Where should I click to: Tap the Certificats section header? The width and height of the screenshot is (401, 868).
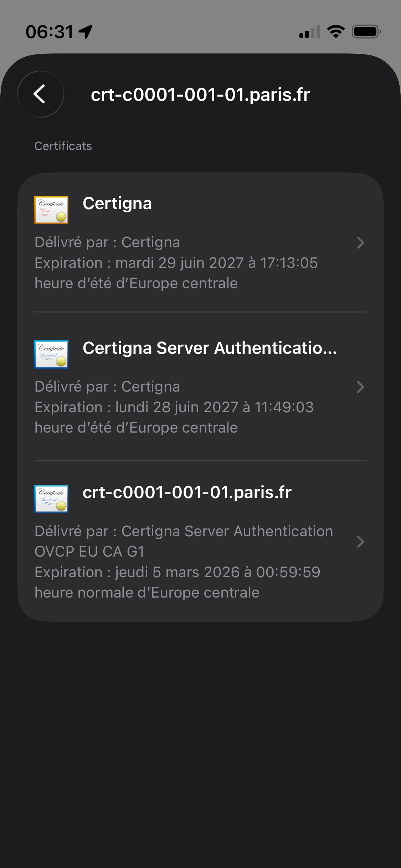[63, 146]
